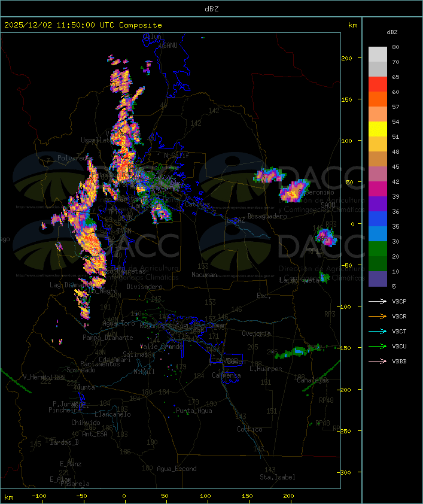Click the Divisadero place label
Screen dimensions: 423x504
145,286
